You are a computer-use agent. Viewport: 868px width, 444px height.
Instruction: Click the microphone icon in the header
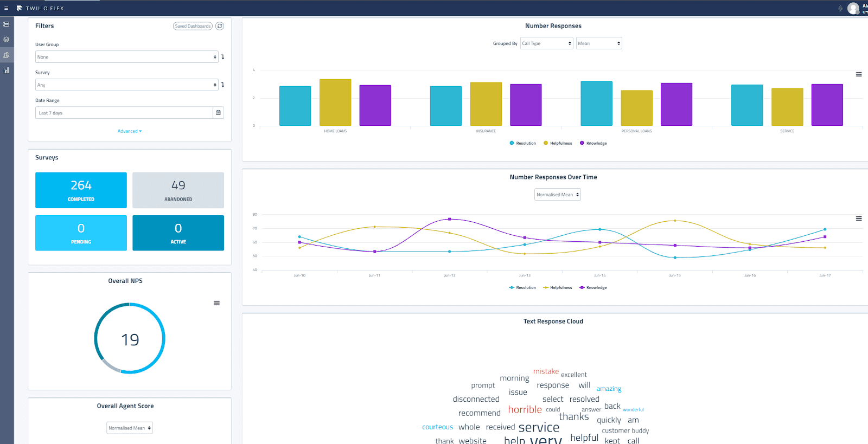pos(840,8)
